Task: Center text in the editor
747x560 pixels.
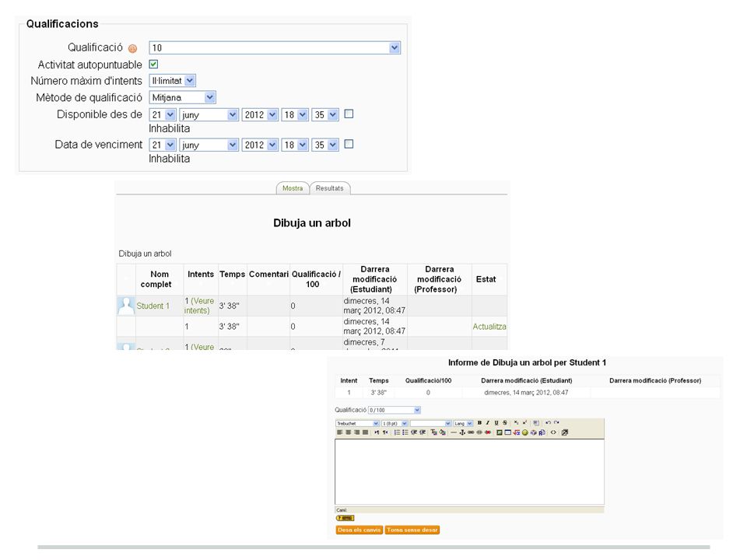Action: pyautogui.click(x=349, y=432)
